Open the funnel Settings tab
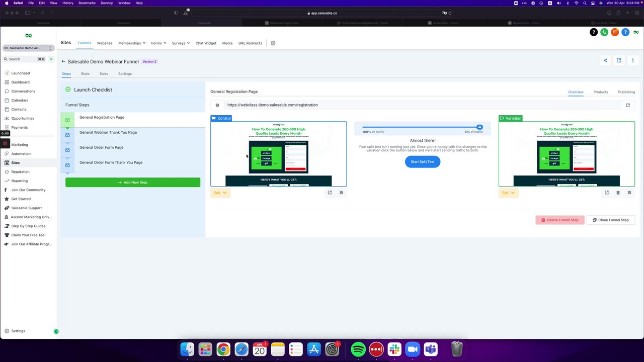This screenshot has height=362, width=644. (x=125, y=74)
